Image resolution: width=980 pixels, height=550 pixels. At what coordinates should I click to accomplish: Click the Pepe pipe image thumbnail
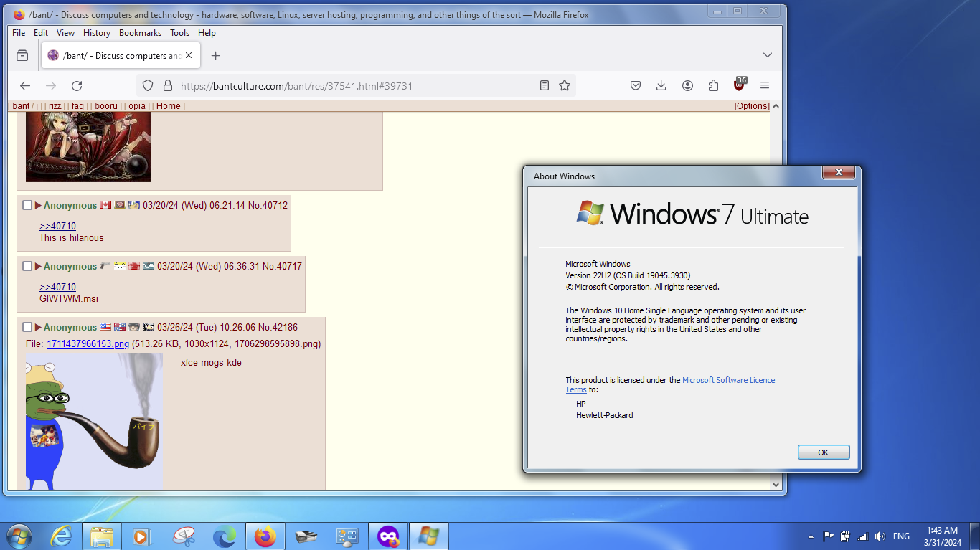click(x=94, y=421)
